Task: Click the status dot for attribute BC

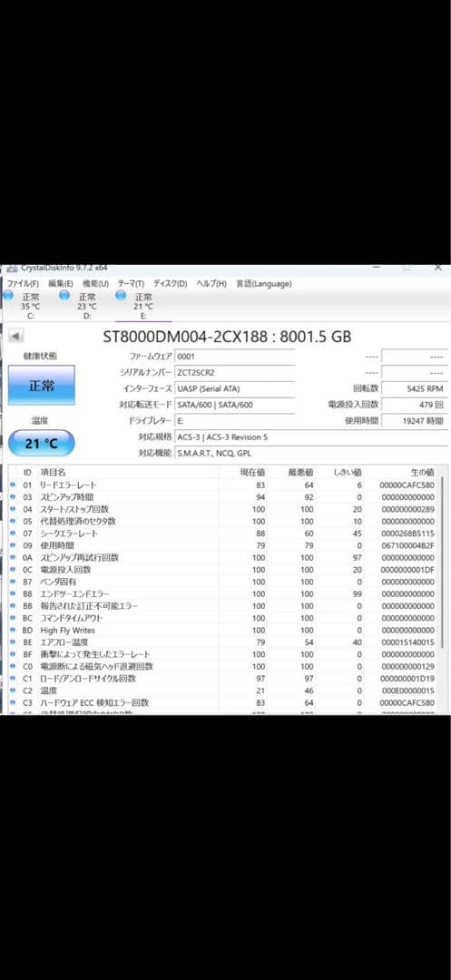Action: click(13, 618)
